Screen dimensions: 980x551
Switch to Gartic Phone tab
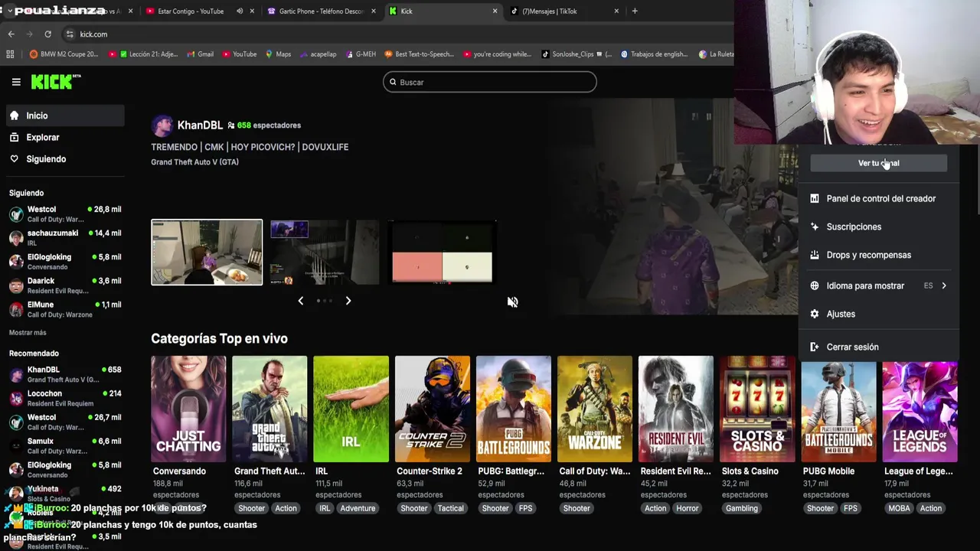coord(321,11)
